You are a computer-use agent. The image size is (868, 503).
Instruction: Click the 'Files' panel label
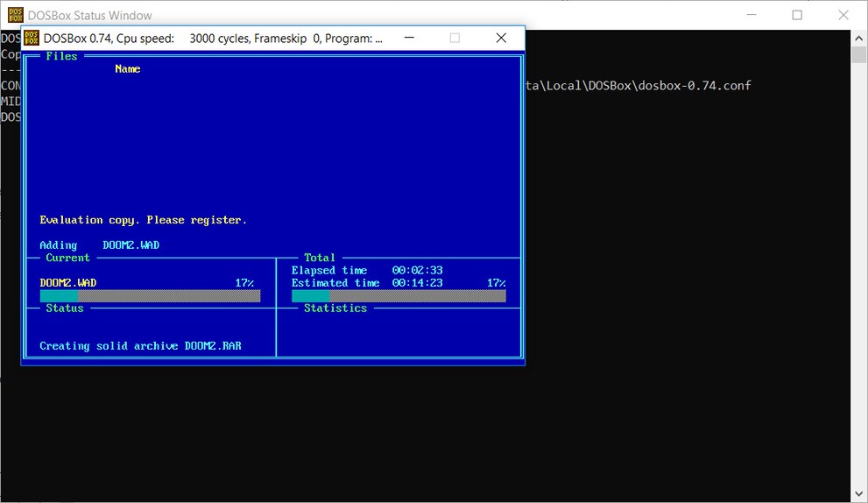[x=61, y=56]
